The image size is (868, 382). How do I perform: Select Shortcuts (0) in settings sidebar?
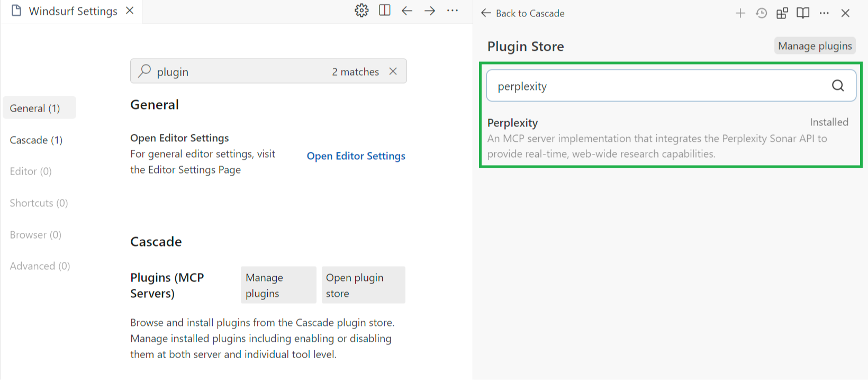click(39, 203)
